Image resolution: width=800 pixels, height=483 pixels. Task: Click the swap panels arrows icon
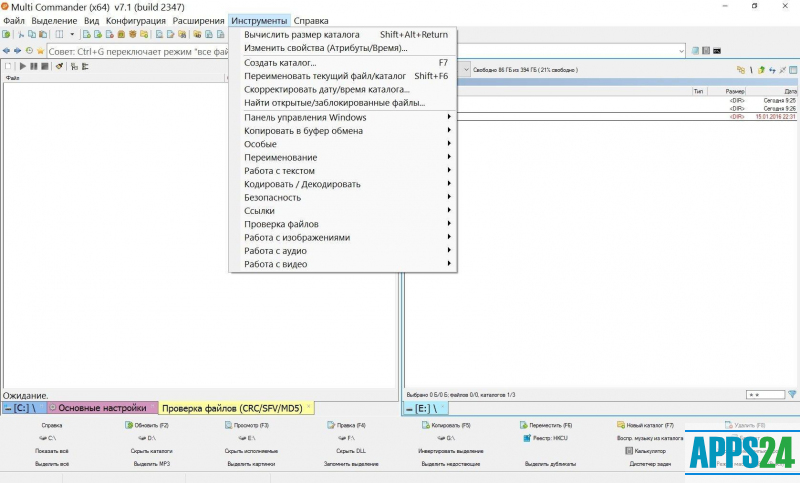click(771, 70)
